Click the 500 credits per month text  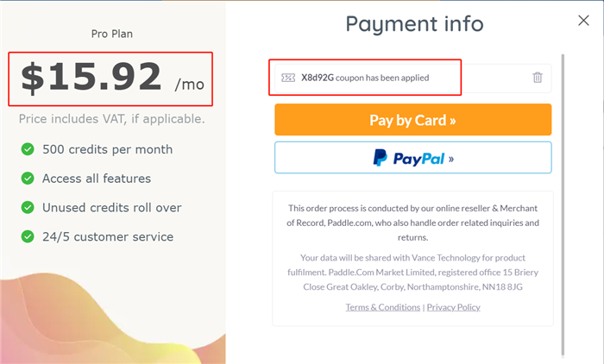tap(108, 149)
